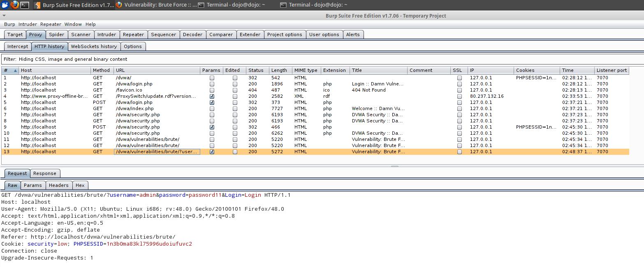Viewport: 644px width, 267px height.
Task: Toggle Params checkbox for request 13
Action: pyautogui.click(x=212, y=152)
